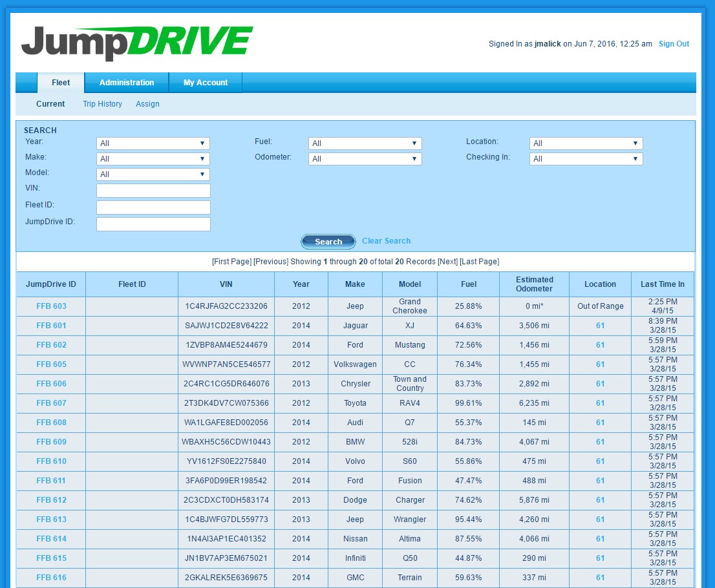Screen dimensions: 715x588
Task: Click the JumpDrive logo
Action: pos(137,43)
